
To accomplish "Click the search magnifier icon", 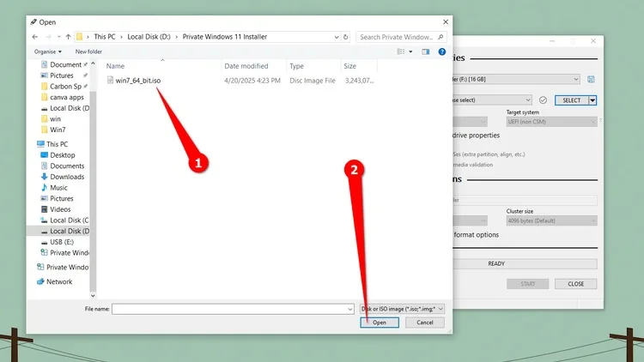I will 440,37.
